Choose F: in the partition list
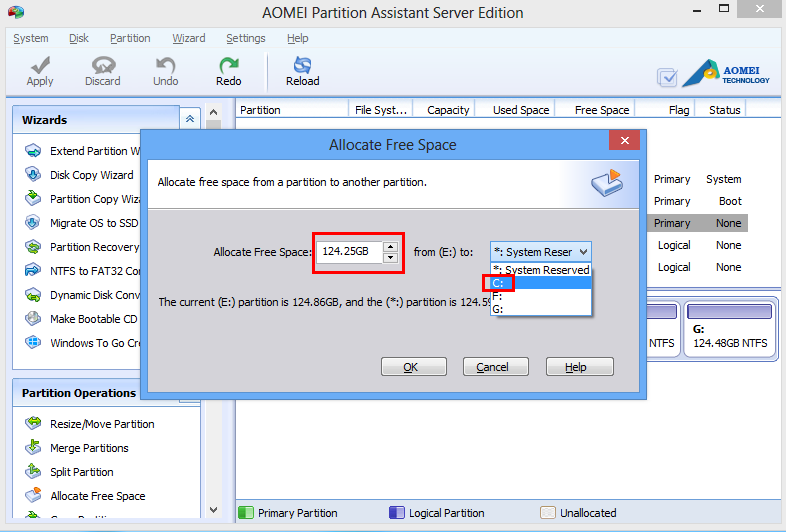 pyautogui.click(x=541, y=296)
